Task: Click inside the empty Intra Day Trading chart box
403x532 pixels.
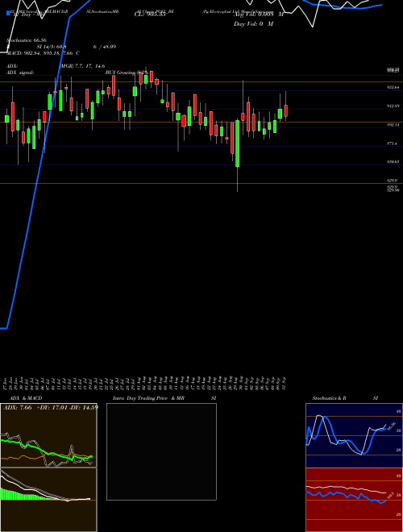Action: 161,451
